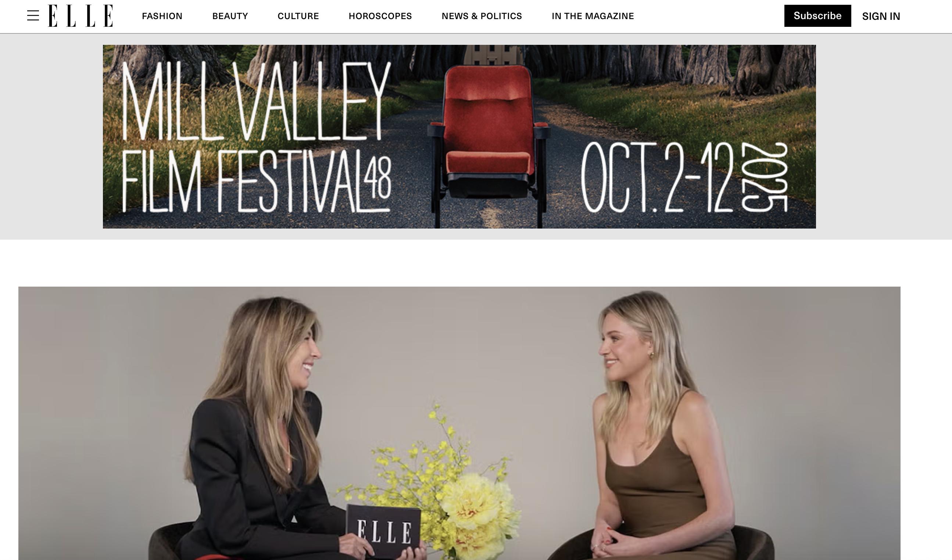Open the Horoscopes page
The height and width of the screenshot is (560, 952).
point(380,16)
